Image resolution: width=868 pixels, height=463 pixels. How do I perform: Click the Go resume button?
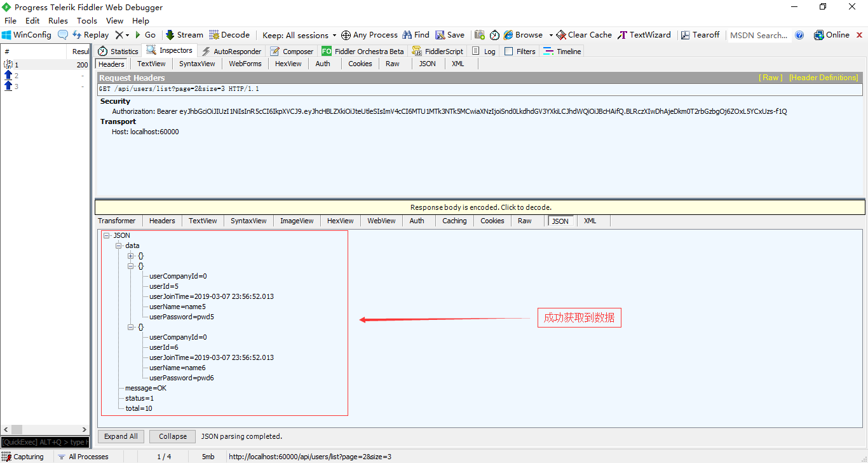click(145, 35)
